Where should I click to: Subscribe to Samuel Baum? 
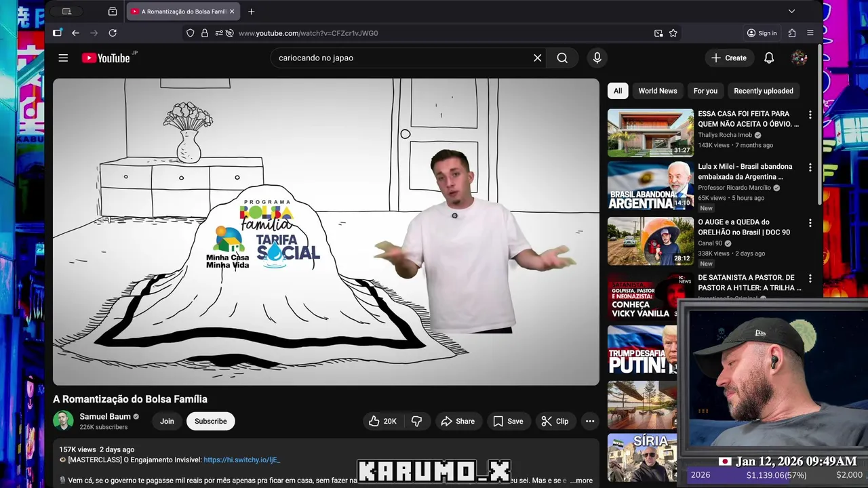tap(210, 421)
